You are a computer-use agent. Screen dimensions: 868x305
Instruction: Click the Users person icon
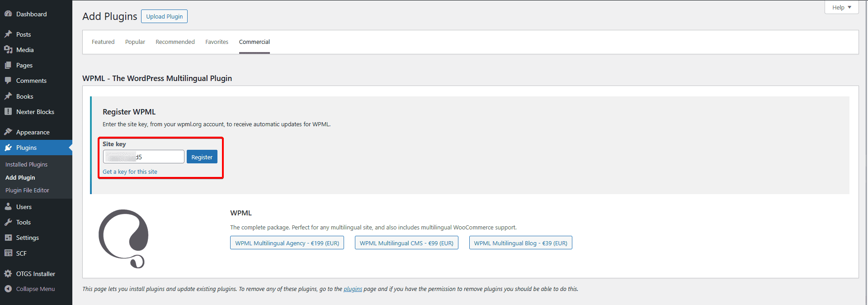tap(8, 207)
